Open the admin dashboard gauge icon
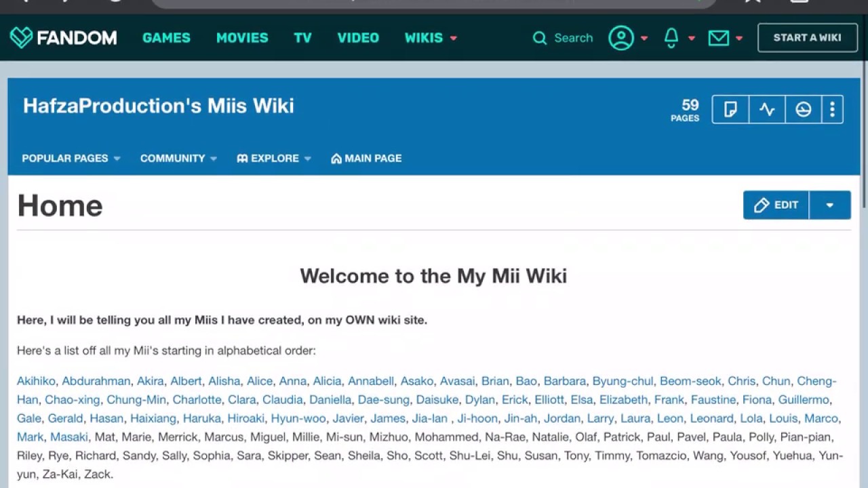The width and height of the screenshot is (868, 488). [x=804, y=109]
